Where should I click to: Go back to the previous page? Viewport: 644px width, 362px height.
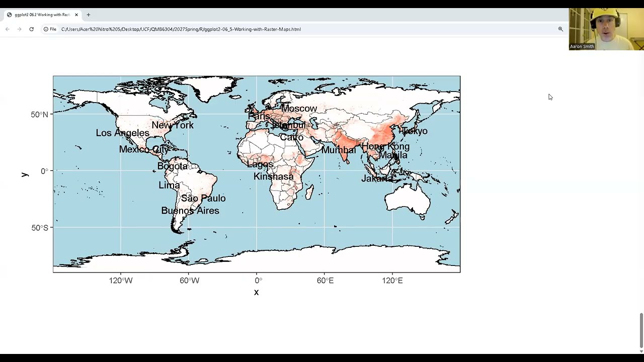(x=7, y=29)
